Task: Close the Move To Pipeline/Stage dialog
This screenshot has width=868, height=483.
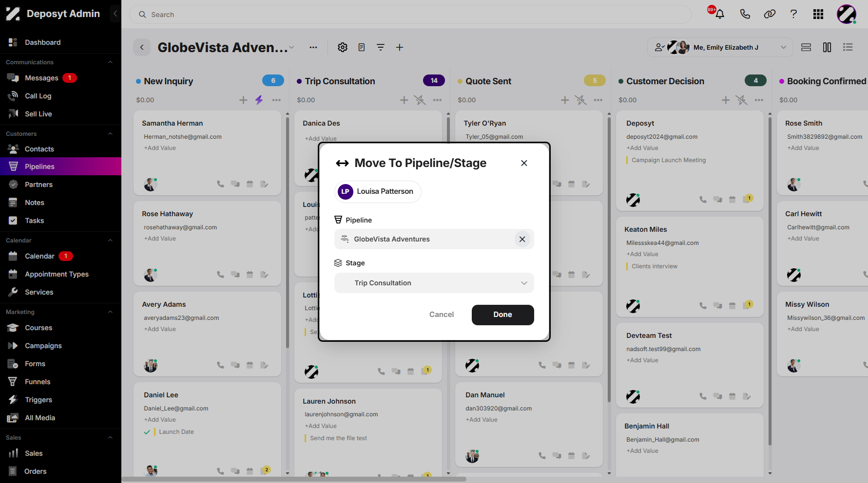Action: pos(524,163)
